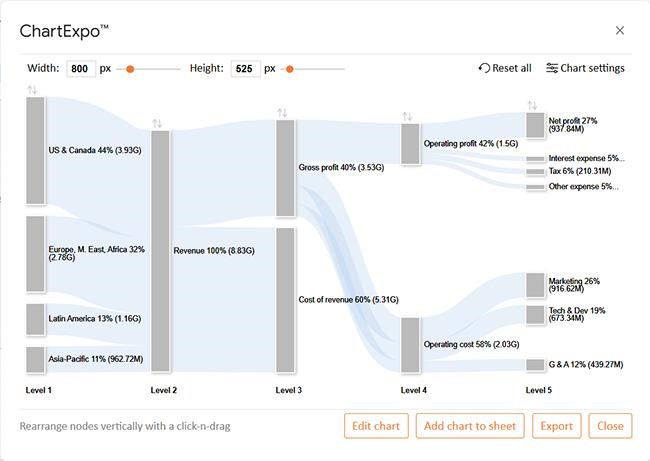Click the Height slider handle

(x=290, y=69)
